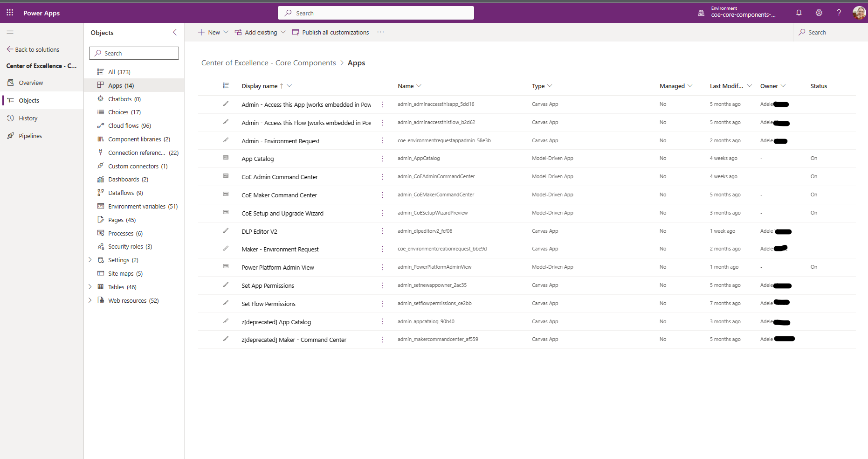The image size is (868, 459).
Task: Go Back to solutions
Action: point(37,49)
